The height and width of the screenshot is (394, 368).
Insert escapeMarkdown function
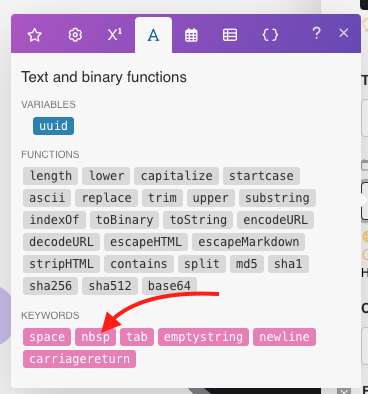click(249, 242)
